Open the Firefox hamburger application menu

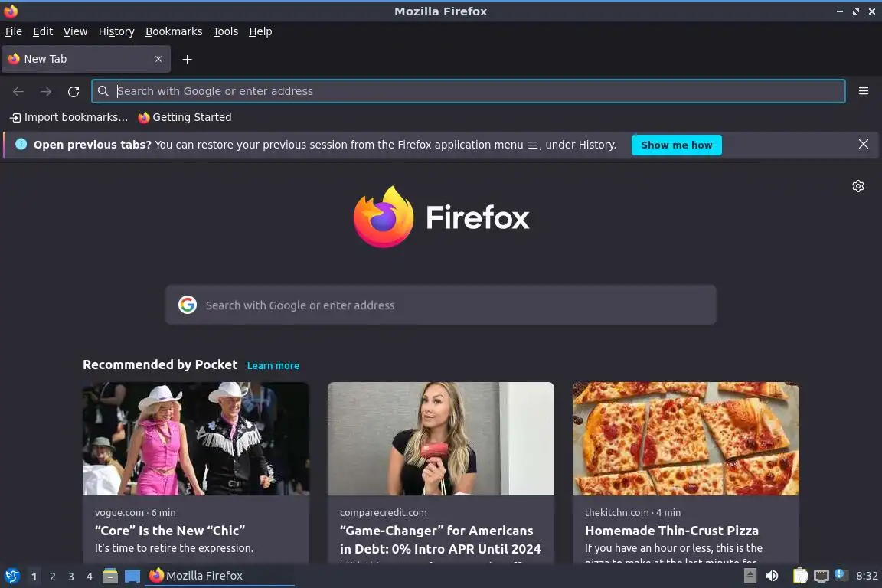pos(864,91)
